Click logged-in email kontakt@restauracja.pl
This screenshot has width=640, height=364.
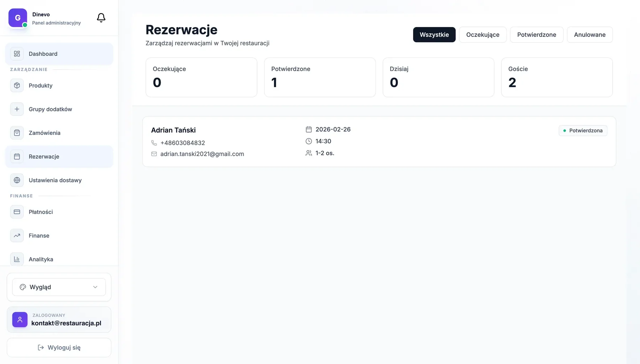(x=66, y=323)
